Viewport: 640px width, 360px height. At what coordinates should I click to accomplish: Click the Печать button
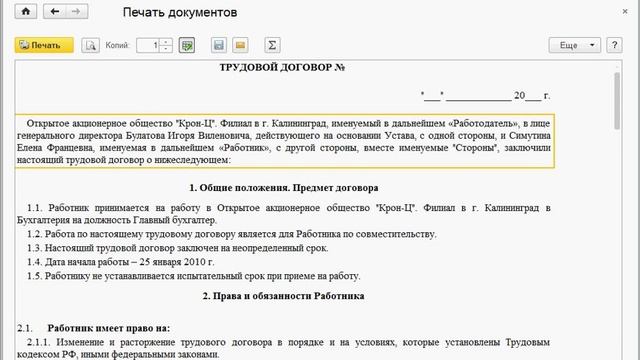(x=44, y=45)
